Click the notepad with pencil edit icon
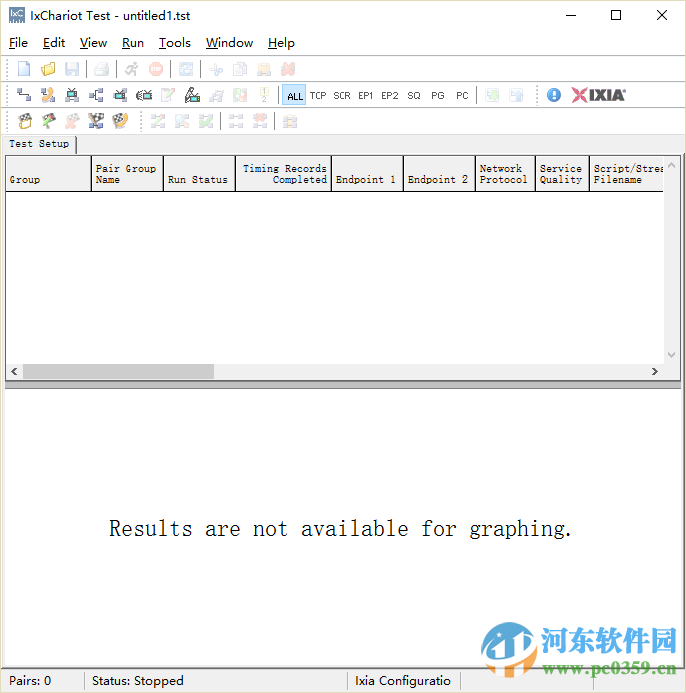Screen dimensions: 686x693 click(168, 95)
